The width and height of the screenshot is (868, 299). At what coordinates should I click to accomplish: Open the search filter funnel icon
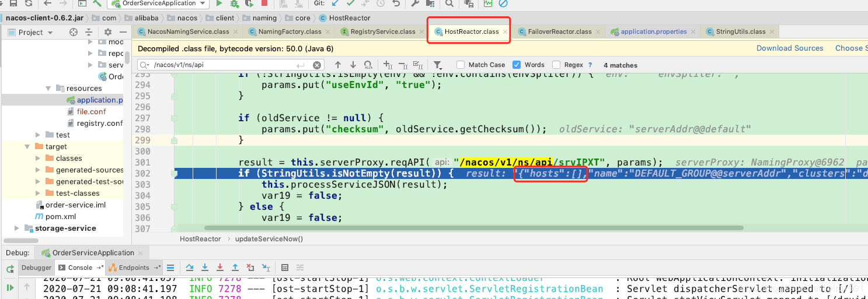[438, 65]
